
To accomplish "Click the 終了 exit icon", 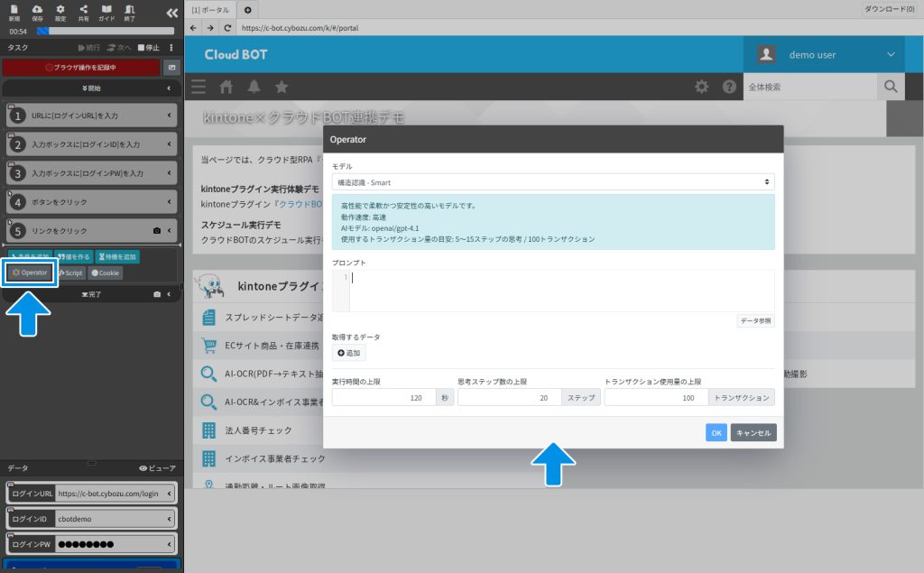I will [x=130, y=13].
